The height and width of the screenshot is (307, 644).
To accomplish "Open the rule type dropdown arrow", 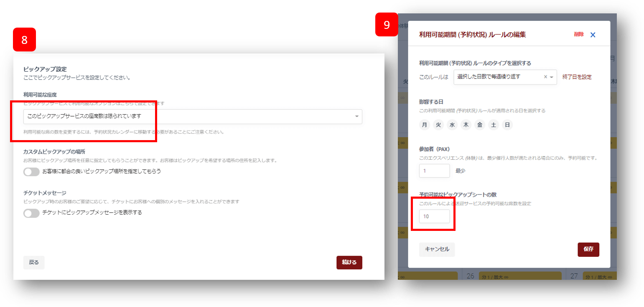I will coord(552,77).
